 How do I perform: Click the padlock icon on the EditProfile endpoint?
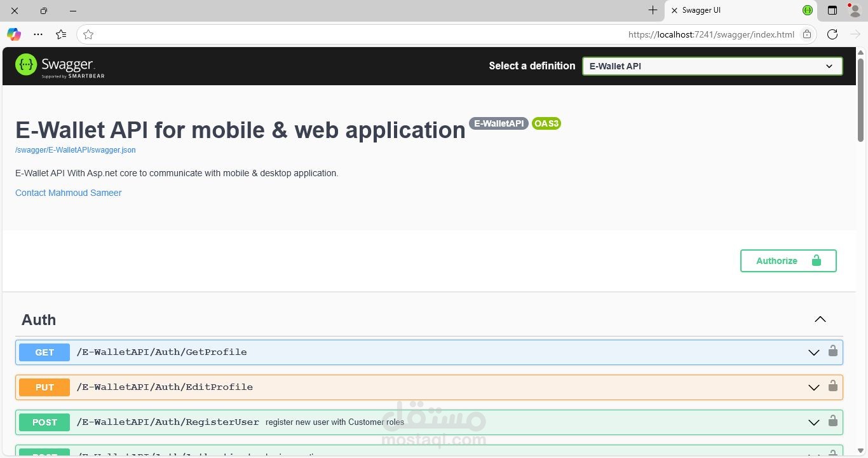click(x=833, y=387)
